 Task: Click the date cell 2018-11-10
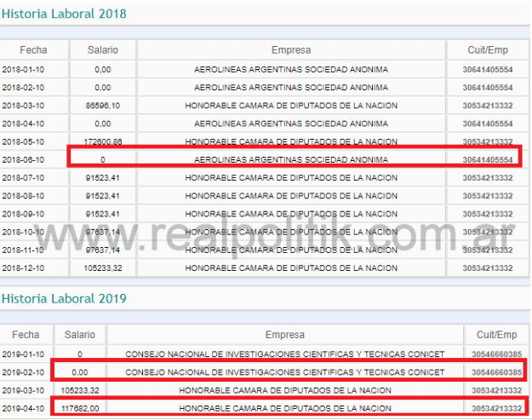(23, 250)
